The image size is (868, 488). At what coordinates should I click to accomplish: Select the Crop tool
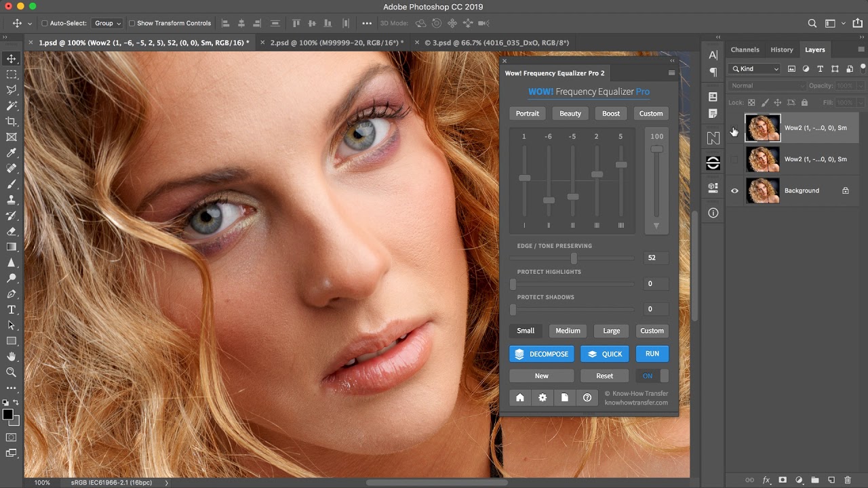click(12, 121)
